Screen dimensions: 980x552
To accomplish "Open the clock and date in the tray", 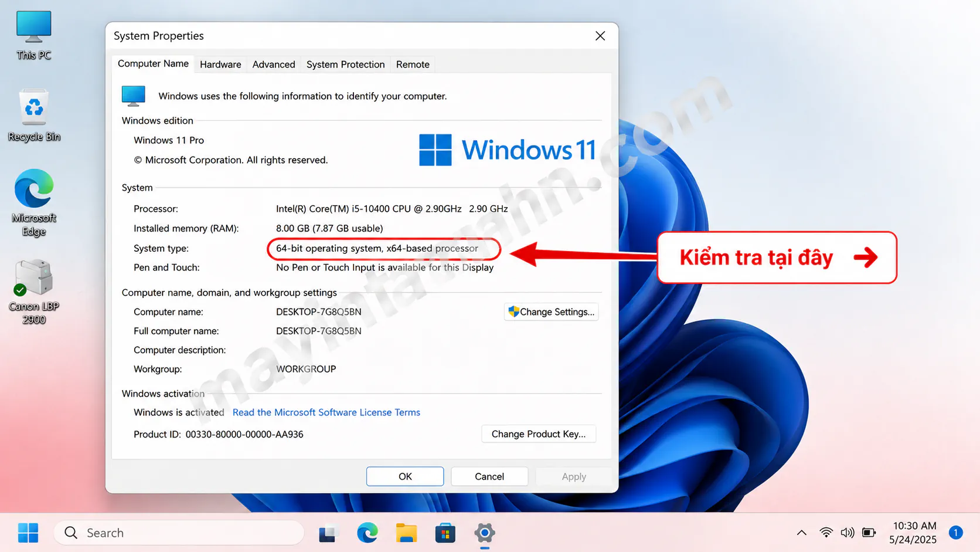I will point(913,533).
